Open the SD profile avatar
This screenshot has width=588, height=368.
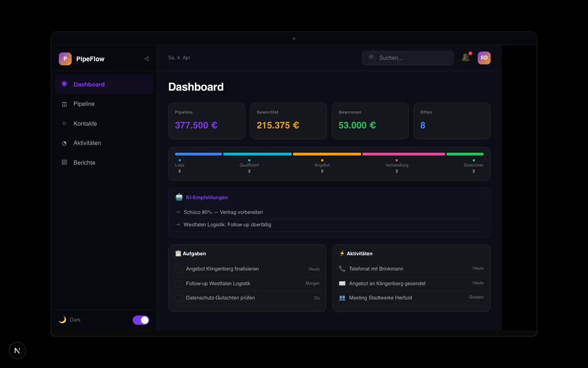[484, 57]
